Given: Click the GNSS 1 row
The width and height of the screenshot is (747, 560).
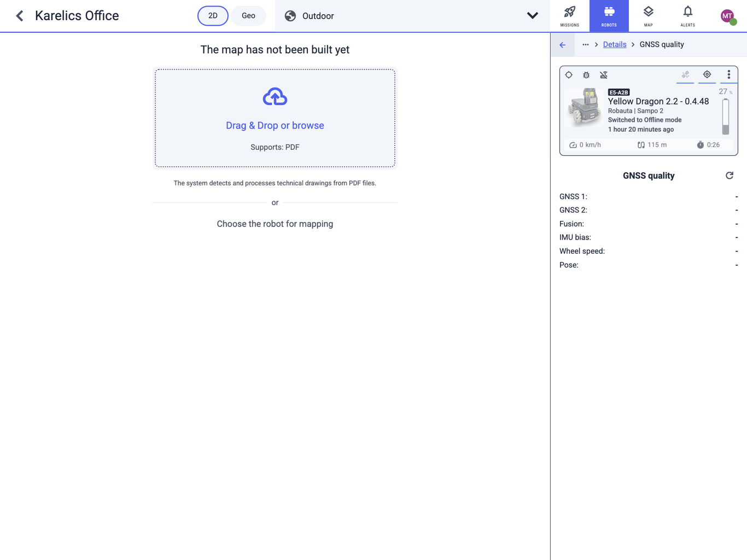Looking at the screenshot, I should 649,196.
